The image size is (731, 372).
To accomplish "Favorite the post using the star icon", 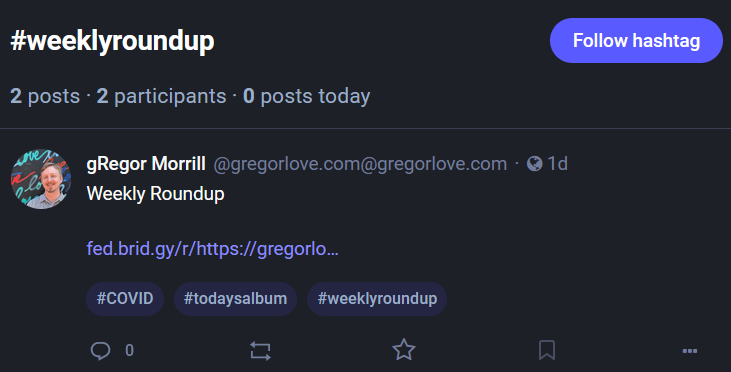I will pos(404,350).
